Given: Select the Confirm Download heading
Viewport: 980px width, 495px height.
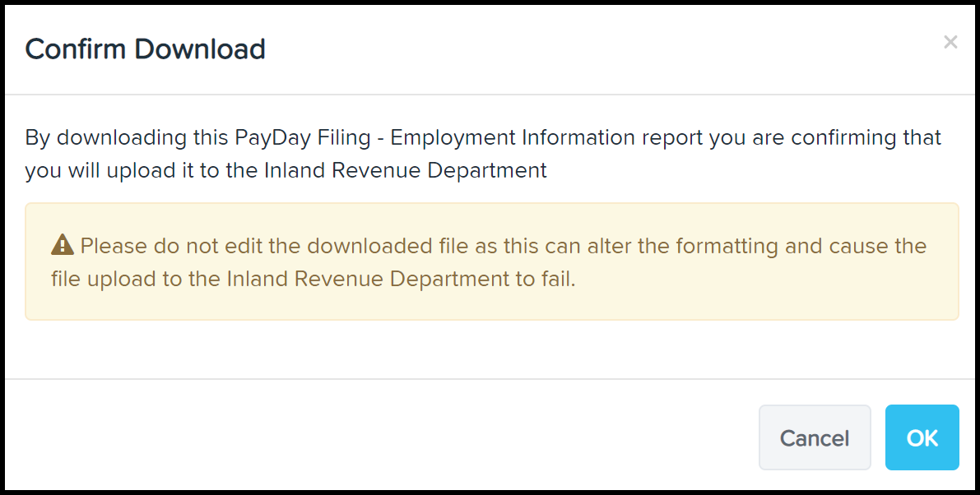Looking at the screenshot, I should point(145,49).
